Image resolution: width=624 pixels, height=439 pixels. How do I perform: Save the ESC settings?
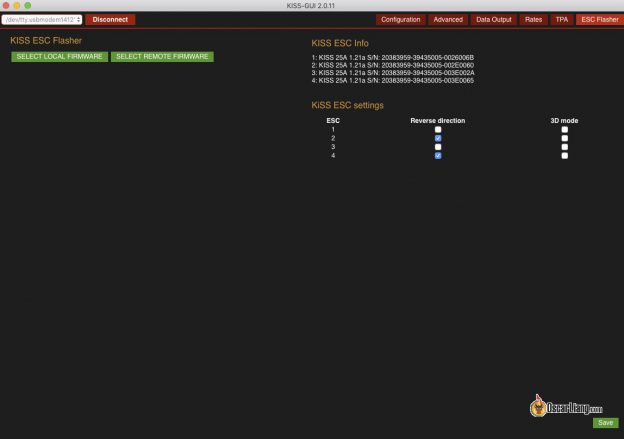pos(604,423)
